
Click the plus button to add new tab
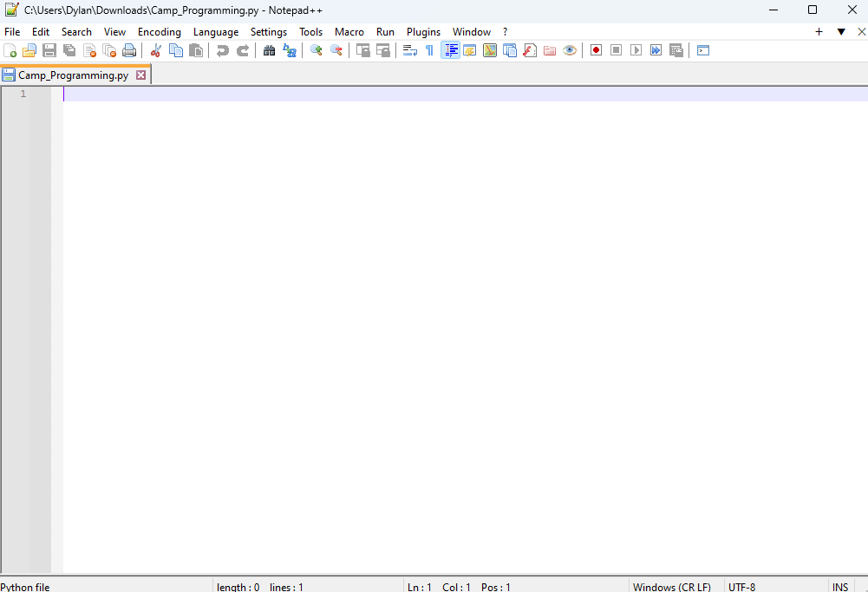(819, 32)
